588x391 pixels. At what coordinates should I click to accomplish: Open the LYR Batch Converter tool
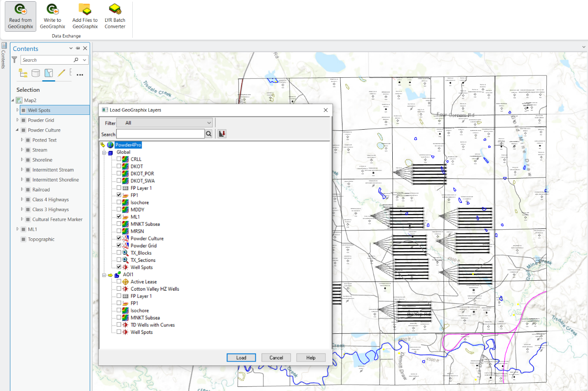click(x=115, y=16)
